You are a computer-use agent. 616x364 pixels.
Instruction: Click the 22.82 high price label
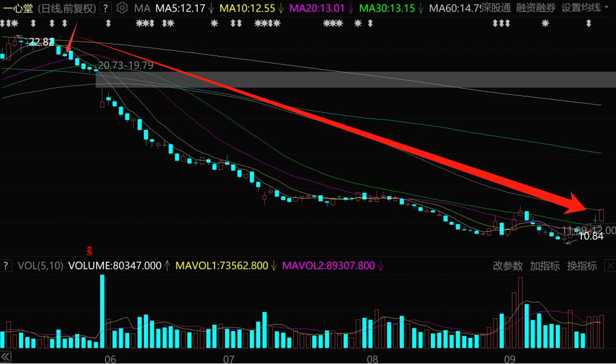pyautogui.click(x=42, y=42)
